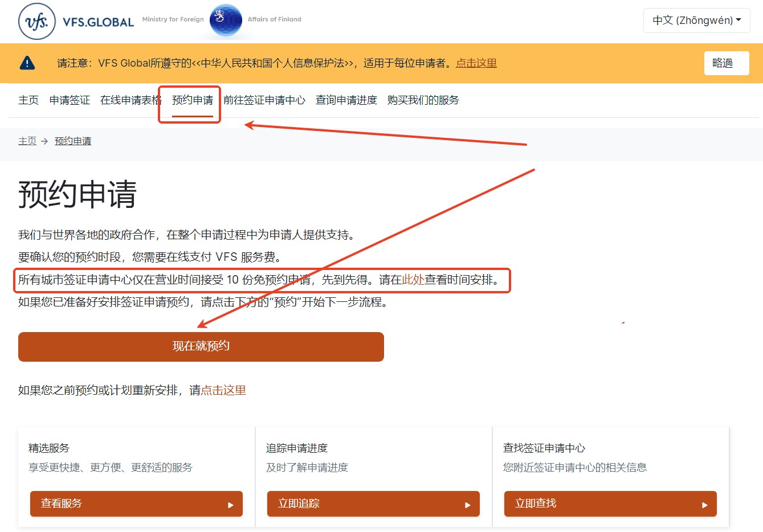The height and width of the screenshot is (532, 763).
Task: Click arrow icon on 立即追踪 button
Action: point(468,505)
